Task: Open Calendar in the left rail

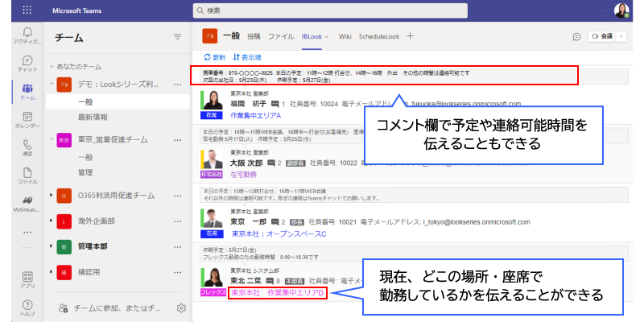Action: pyautogui.click(x=27, y=120)
